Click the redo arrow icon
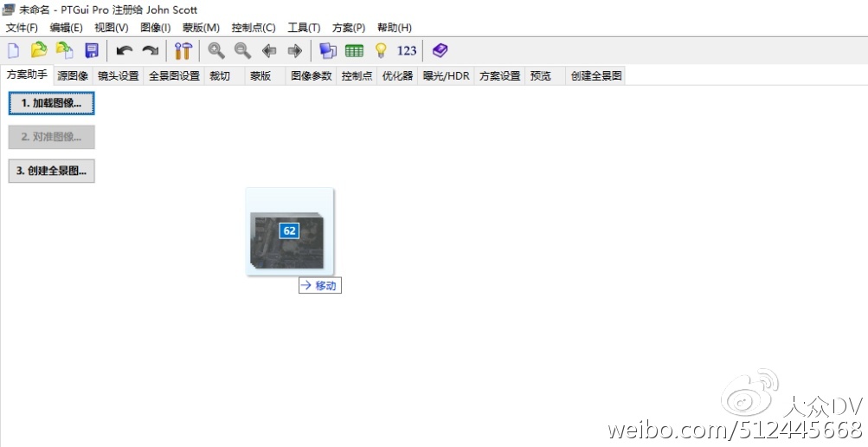Screen dimensions: 868x447 tap(151, 50)
